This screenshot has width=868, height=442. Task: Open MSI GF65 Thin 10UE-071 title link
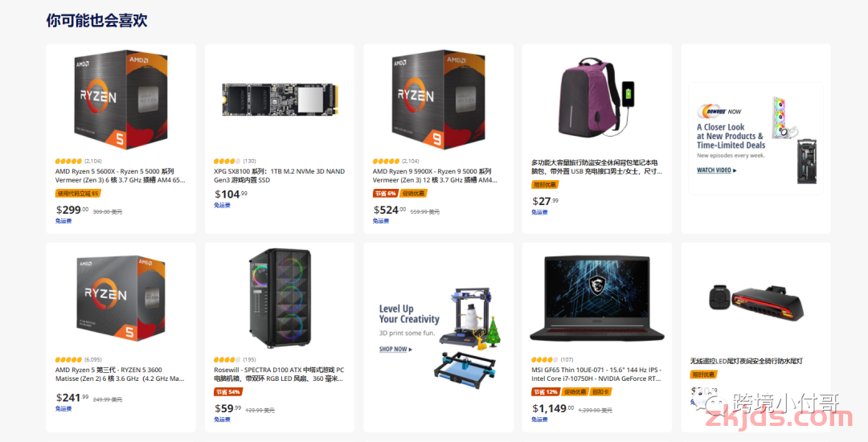tap(596, 374)
